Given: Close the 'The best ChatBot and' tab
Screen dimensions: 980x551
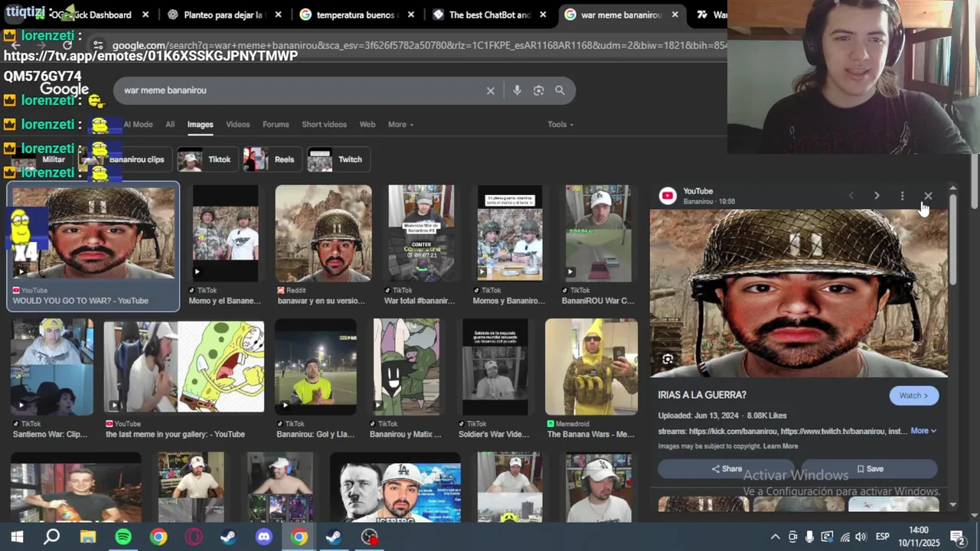Looking at the screenshot, I should 543,15.
